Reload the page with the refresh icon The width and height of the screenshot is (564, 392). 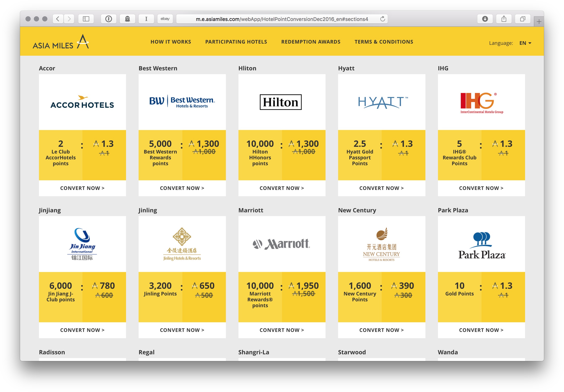(382, 19)
